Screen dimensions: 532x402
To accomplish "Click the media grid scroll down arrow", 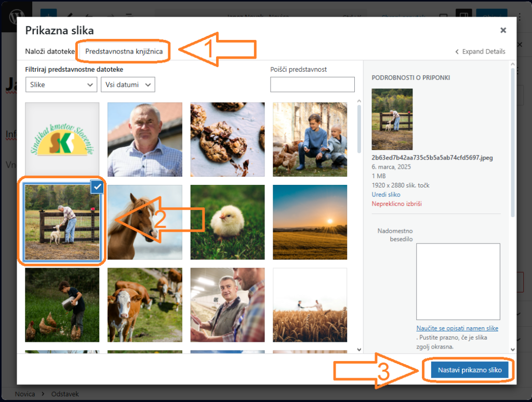I will coord(358,350).
